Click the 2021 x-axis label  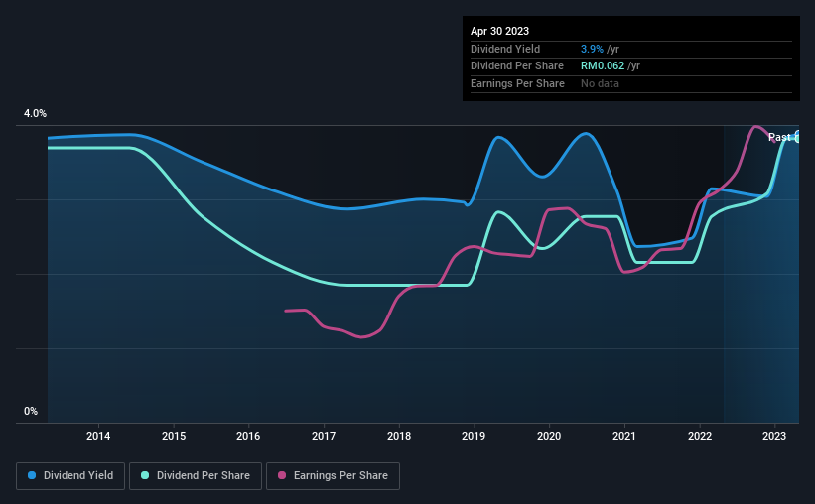tap(624, 436)
